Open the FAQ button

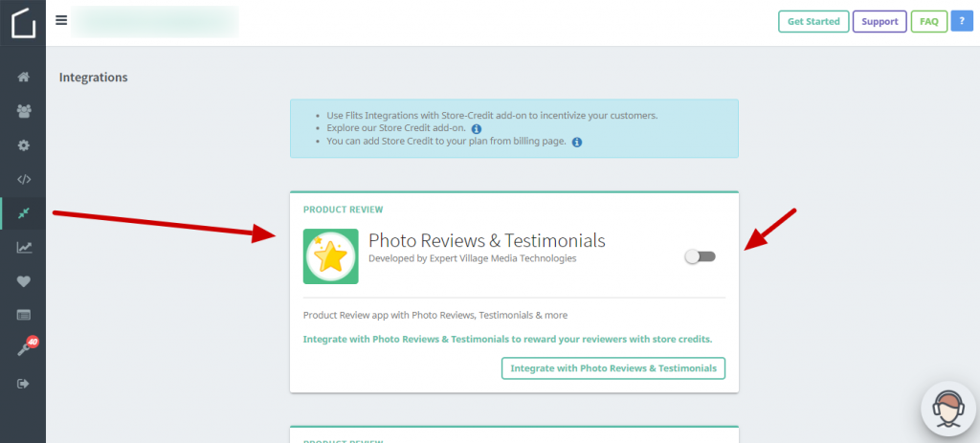coord(928,21)
